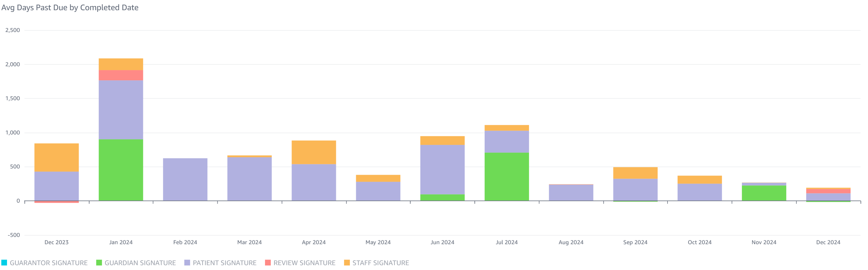Click the Jun 2024 x-axis label
The height and width of the screenshot is (270, 868).
pyautogui.click(x=442, y=242)
